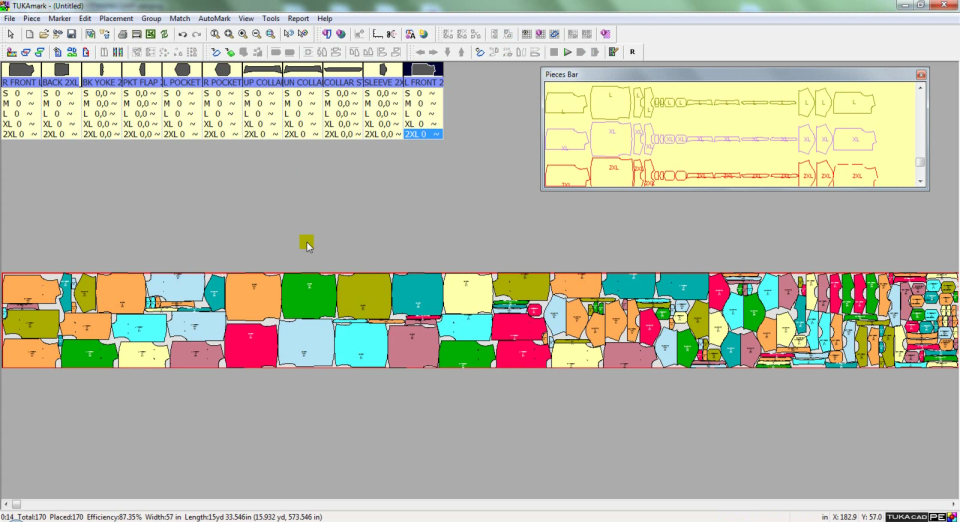The width and height of the screenshot is (960, 522).
Task: Open a marker with the folder icon
Action: pyautogui.click(x=43, y=34)
